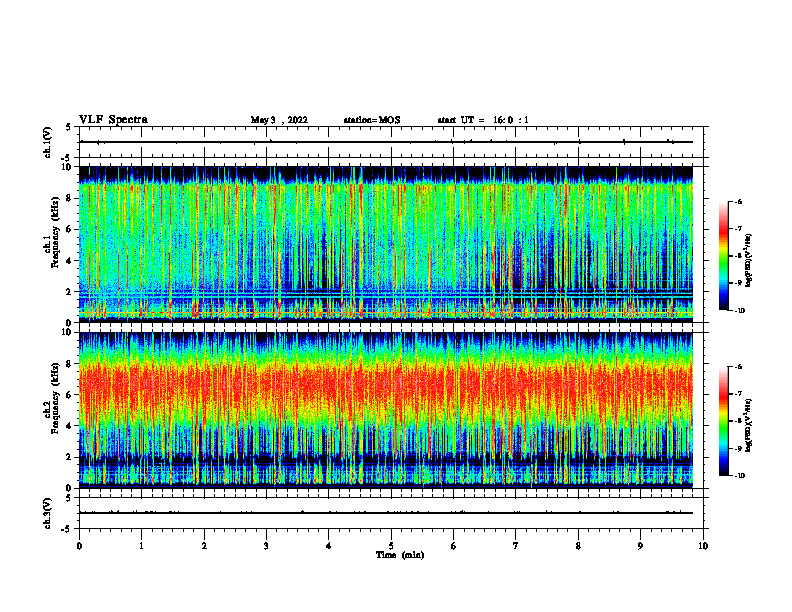Screen dimensions: 792x612
Task: Click the "Time (min)" x-axis label
Action: (400, 555)
